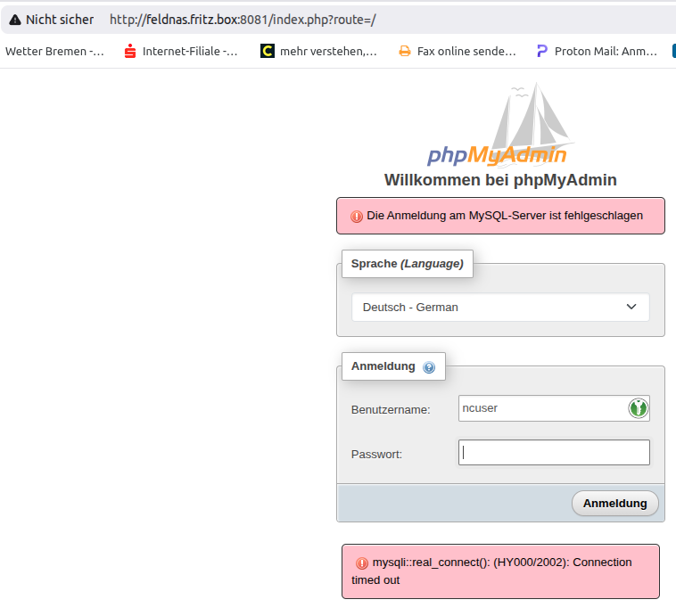
Task: Open the Internet-Filiale Sparkasse bookmark
Action: coord(181,52)
